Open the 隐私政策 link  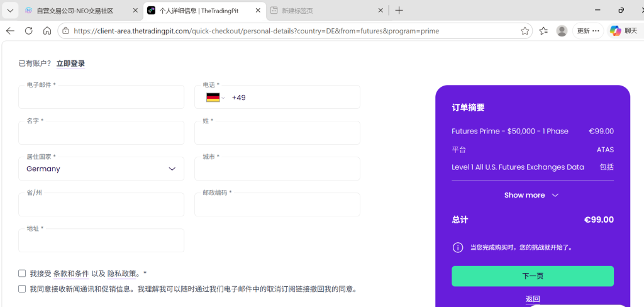click(x=121, y=273)
